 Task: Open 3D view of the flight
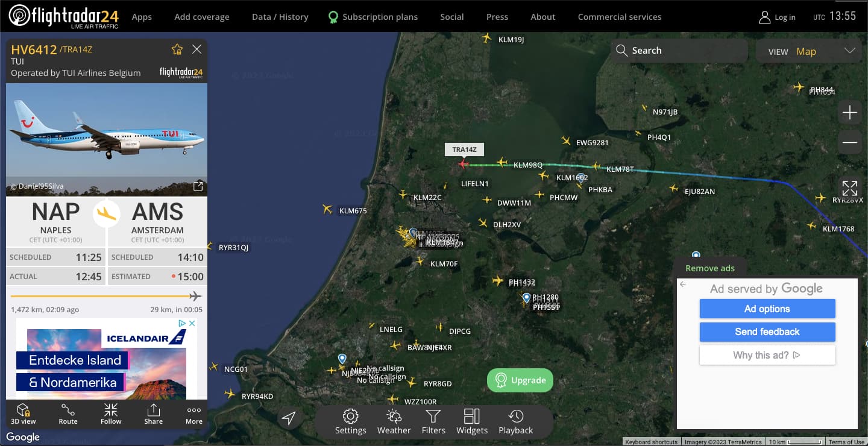(23, 414)
